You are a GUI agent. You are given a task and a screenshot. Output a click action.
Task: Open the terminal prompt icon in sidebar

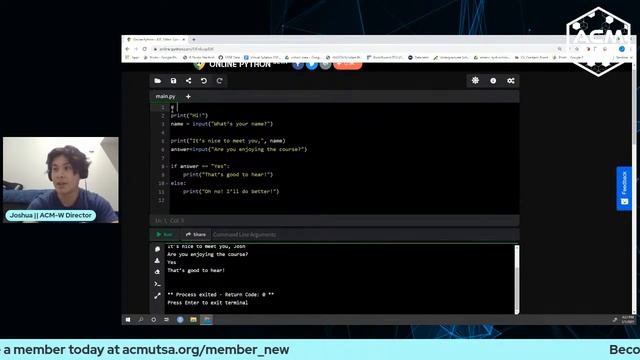click(x=158, y=284)
